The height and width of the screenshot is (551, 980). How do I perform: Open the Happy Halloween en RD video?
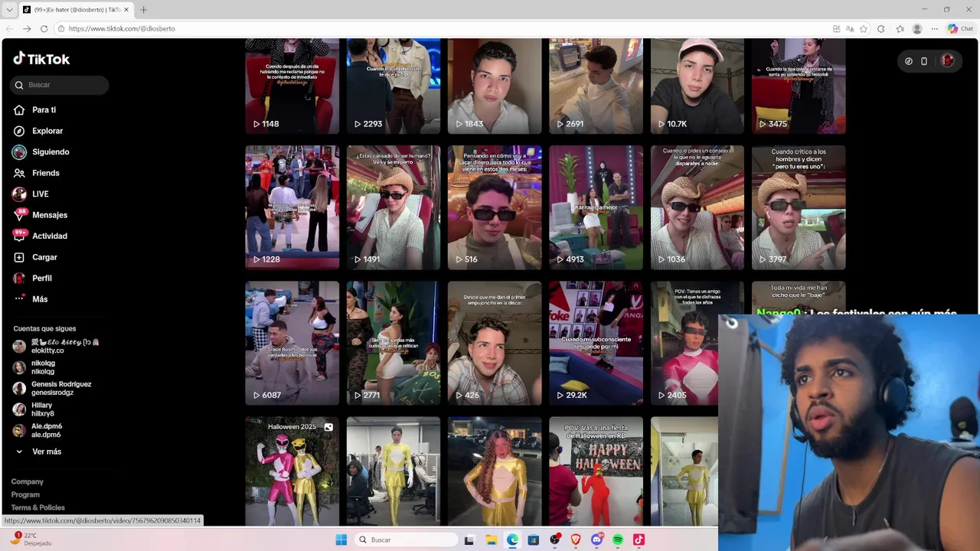click(596, 471)
